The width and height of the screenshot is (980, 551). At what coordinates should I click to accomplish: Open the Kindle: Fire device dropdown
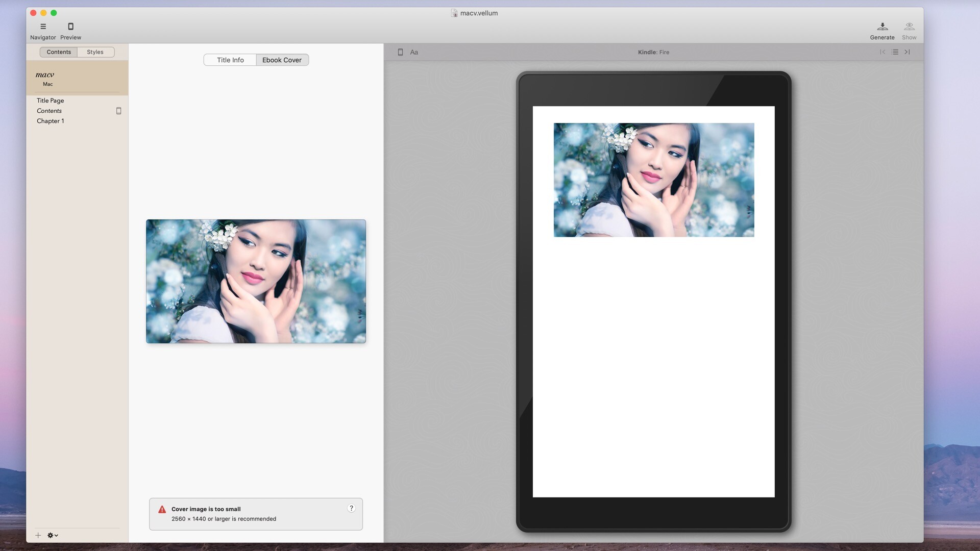[653, 52]
